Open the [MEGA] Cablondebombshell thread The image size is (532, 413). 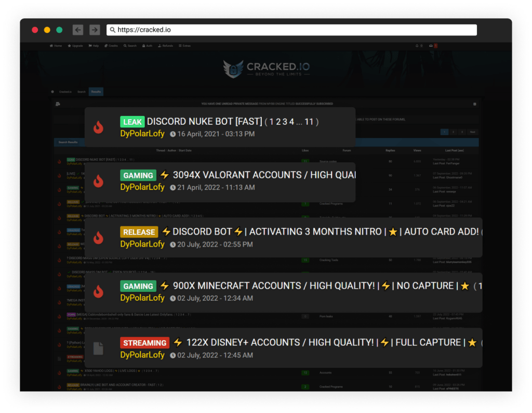(x=125, y=315)
